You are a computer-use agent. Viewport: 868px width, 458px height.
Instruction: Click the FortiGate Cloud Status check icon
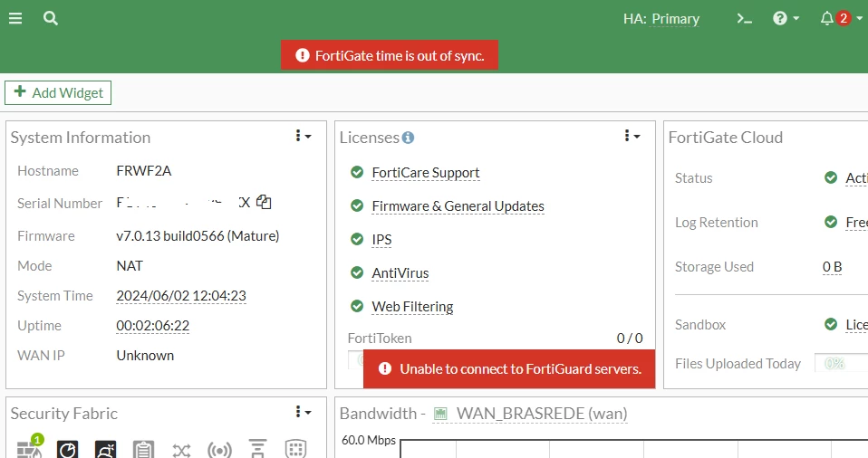[831, 177]
